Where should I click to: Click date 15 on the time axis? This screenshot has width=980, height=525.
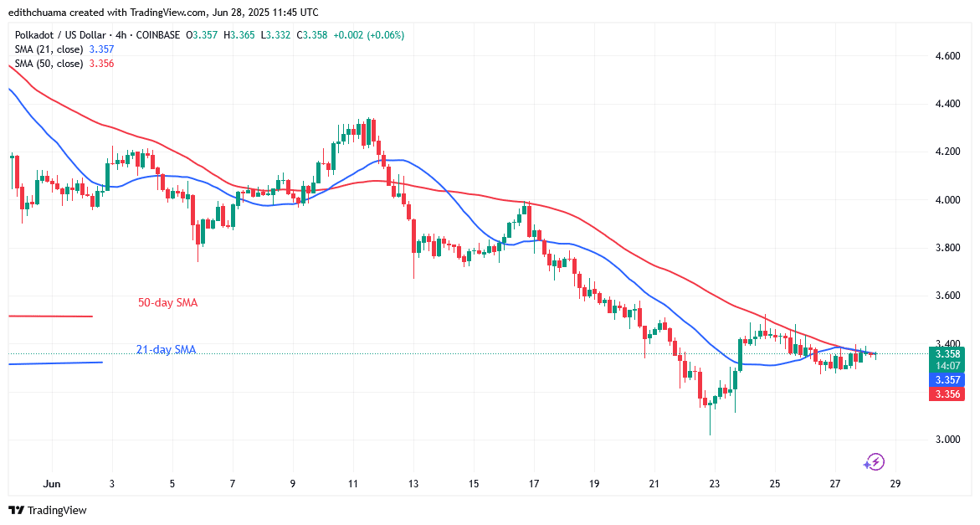point(473,484)
